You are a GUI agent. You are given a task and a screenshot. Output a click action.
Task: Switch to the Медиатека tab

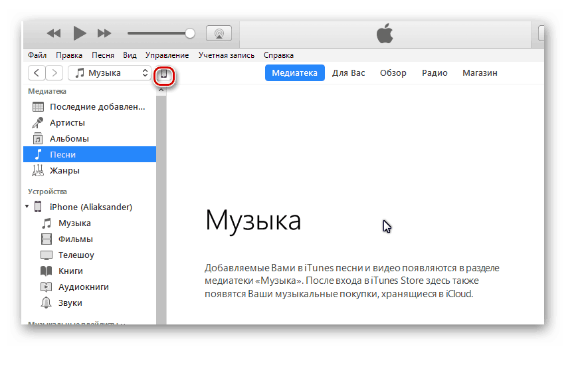pos(295,73)
